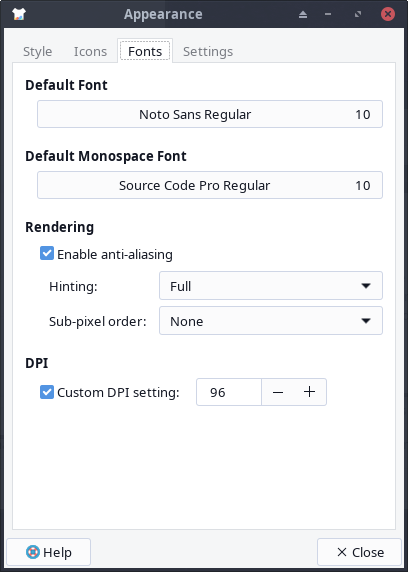Open the Hinting dropdown showing Full
Viewport: 408px width, 572px height.
click(271, 286)
